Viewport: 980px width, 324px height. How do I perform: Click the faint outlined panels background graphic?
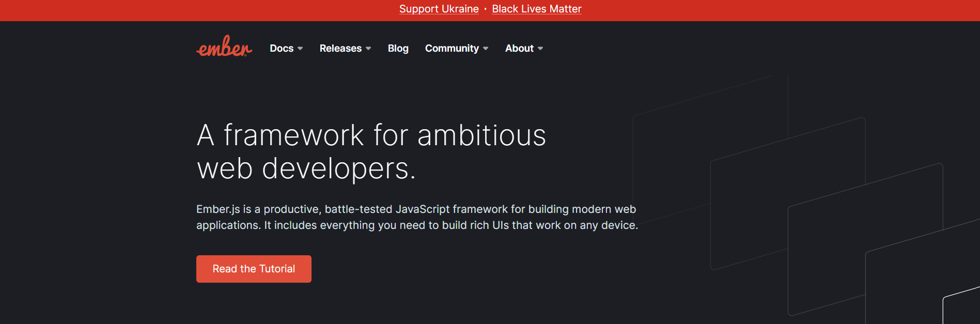pos(806,199)
